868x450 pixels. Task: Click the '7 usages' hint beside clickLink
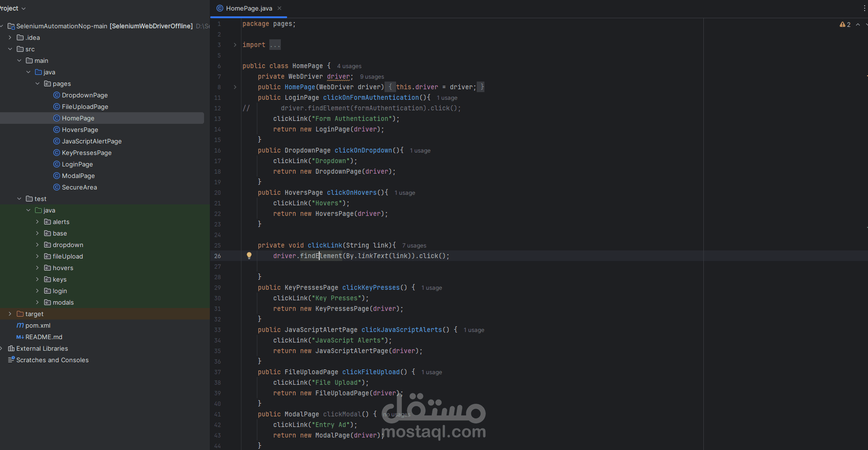(414, 246)
